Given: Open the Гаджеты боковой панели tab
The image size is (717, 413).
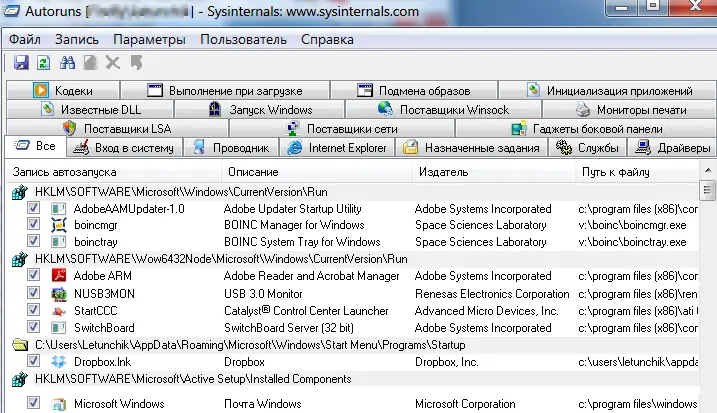Looking at the screenshot, I should 587,129.
